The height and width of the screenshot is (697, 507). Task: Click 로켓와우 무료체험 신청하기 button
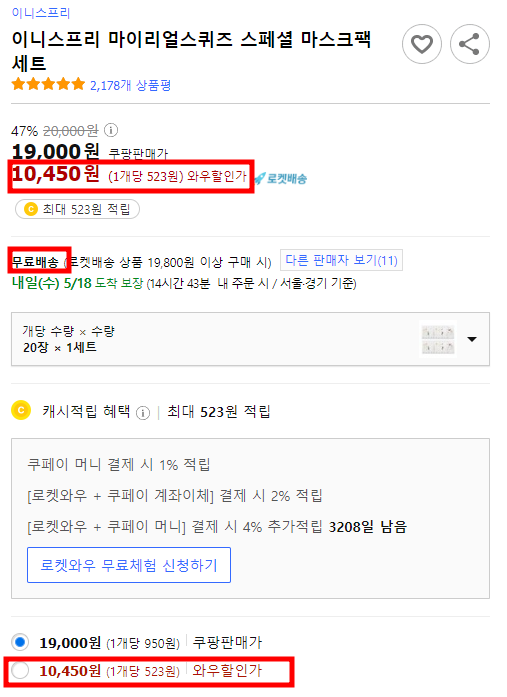click(129, 565)
